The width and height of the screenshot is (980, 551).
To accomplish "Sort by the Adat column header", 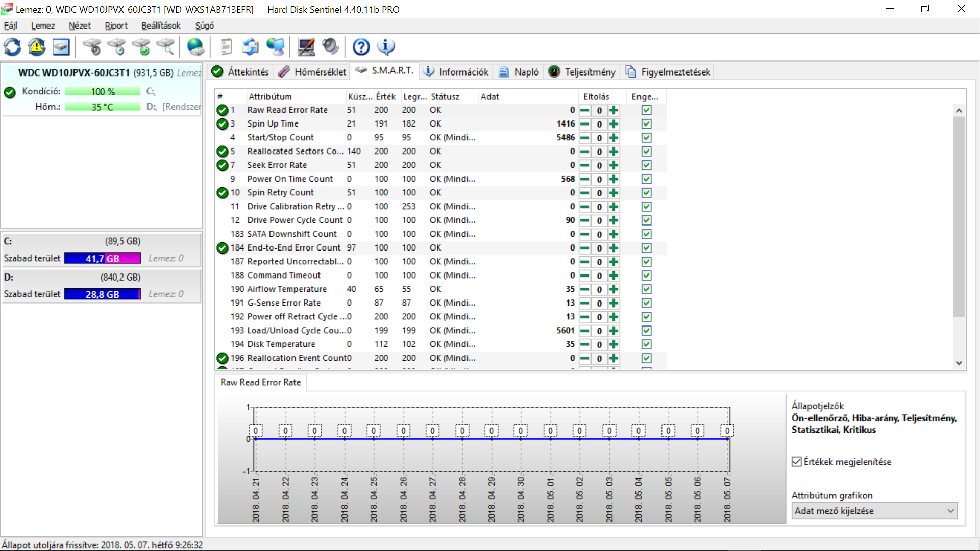I will click(x=528, y=97).
